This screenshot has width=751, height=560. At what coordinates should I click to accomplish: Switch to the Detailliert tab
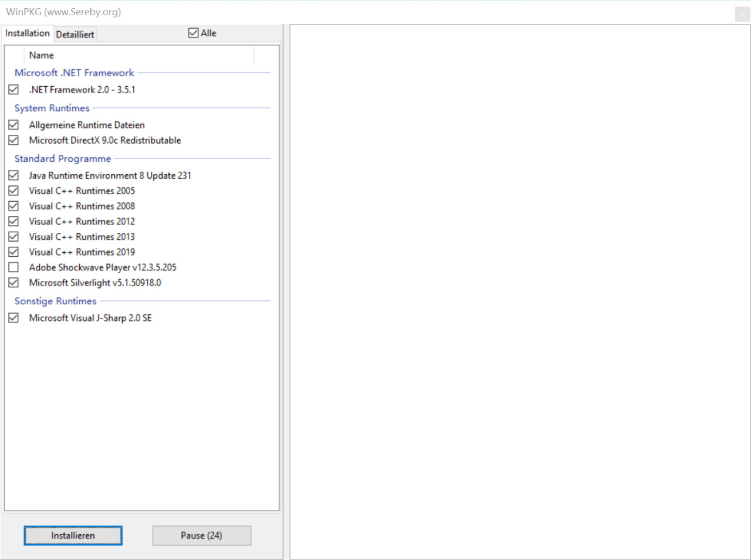pyautogui.click(x=75, y=34)
